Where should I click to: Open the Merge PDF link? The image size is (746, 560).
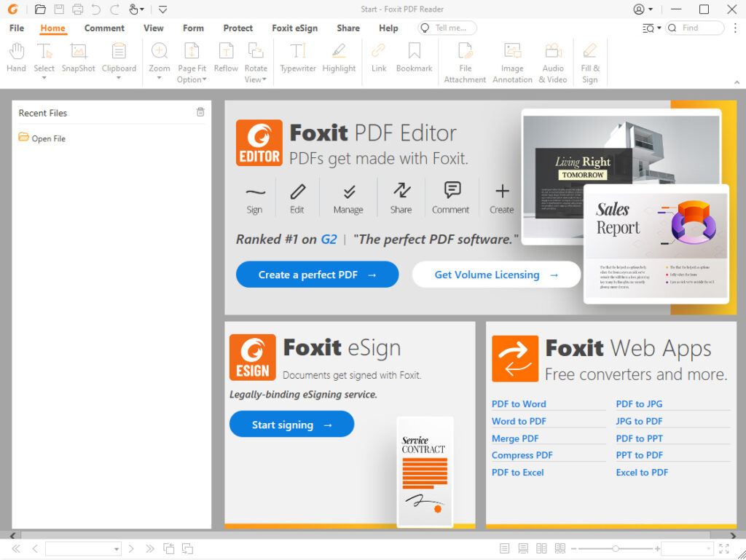(x=515, y=438)
